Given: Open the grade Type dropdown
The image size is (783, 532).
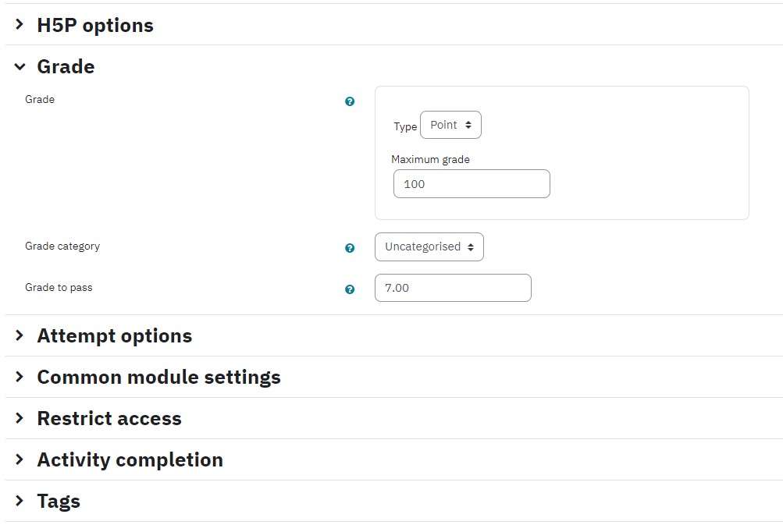Looking at the screenshot, I should (x=450, y=125).
